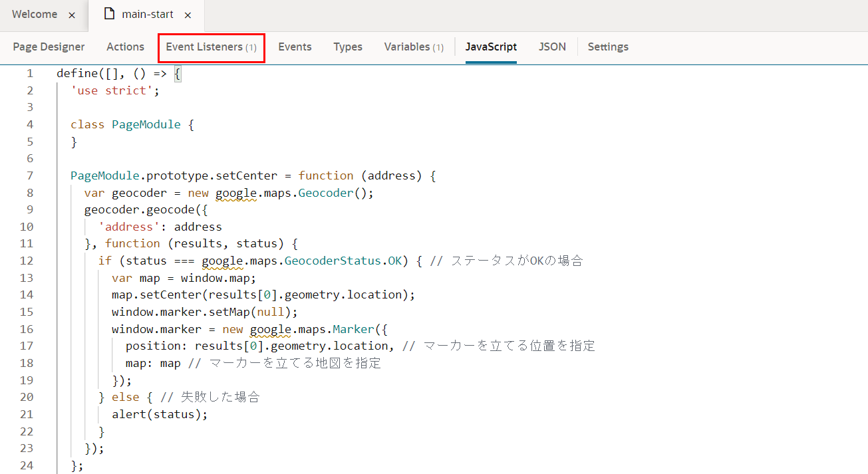Open the Variables tab
The width and height of the screenshot is (868, 474).
(413, 47)
